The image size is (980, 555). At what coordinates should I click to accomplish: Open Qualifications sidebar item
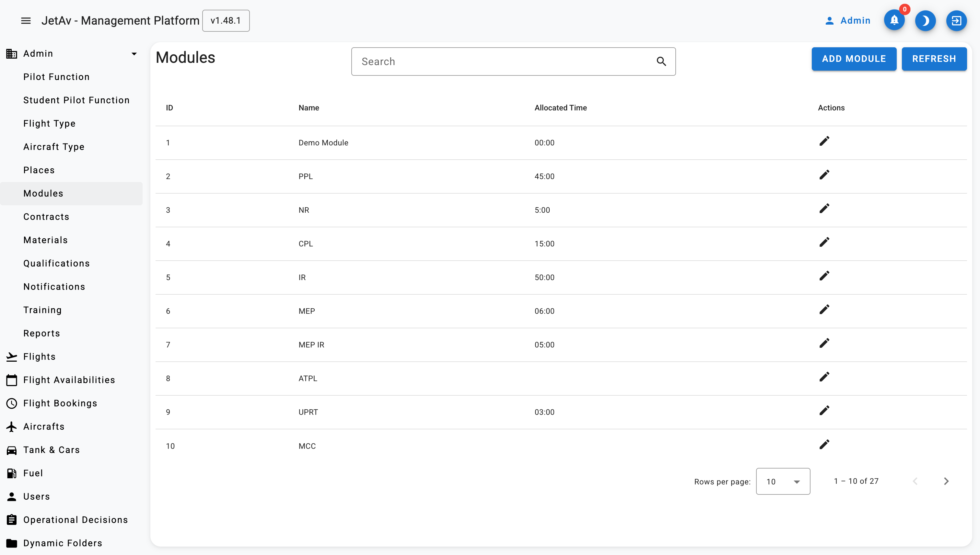click(x=56, y=263)
